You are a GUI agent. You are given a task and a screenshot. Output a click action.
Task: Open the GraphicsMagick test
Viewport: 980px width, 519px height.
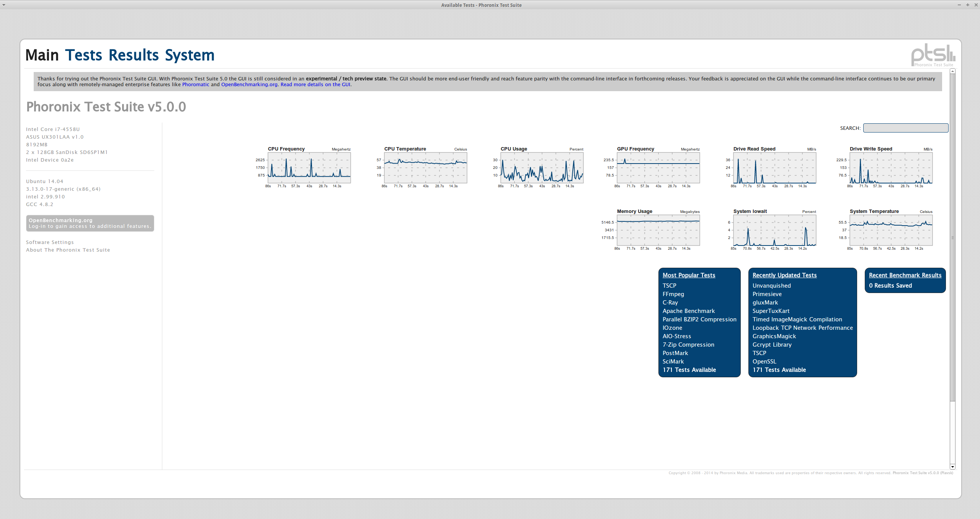(x=774, y=336)
